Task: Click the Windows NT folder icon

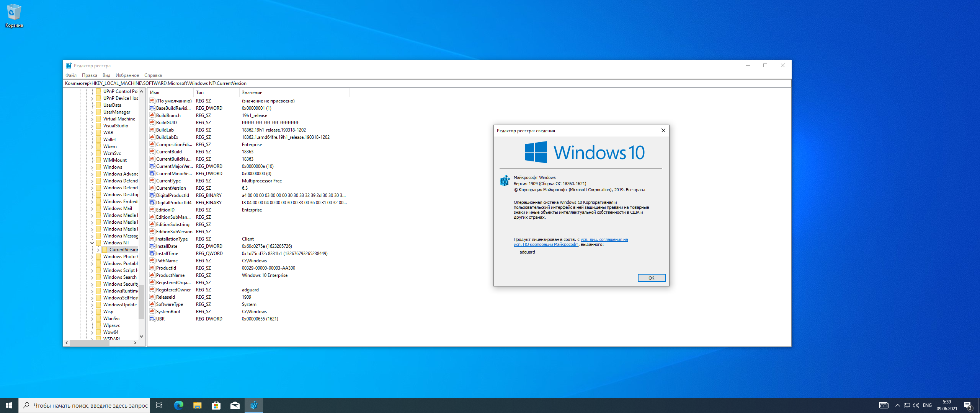Action: [x=99, y=243]
